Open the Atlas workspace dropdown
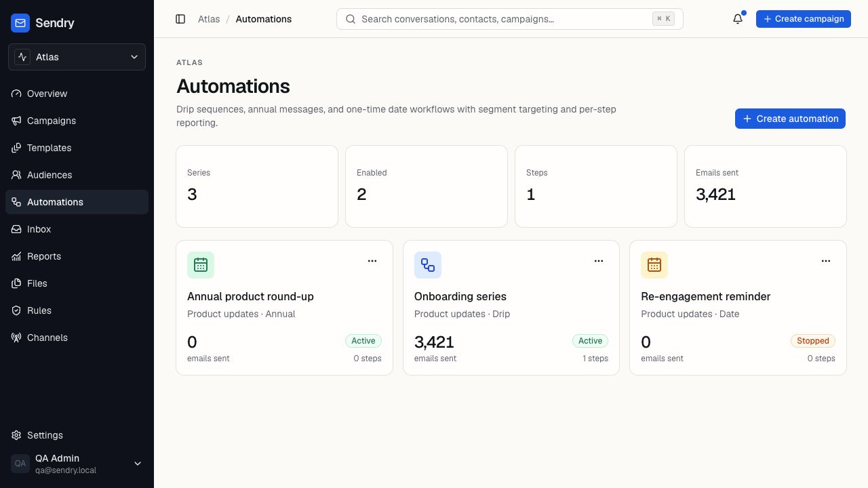Image resolution: width=868 pixels, height=488 pixels. [77, 57]
